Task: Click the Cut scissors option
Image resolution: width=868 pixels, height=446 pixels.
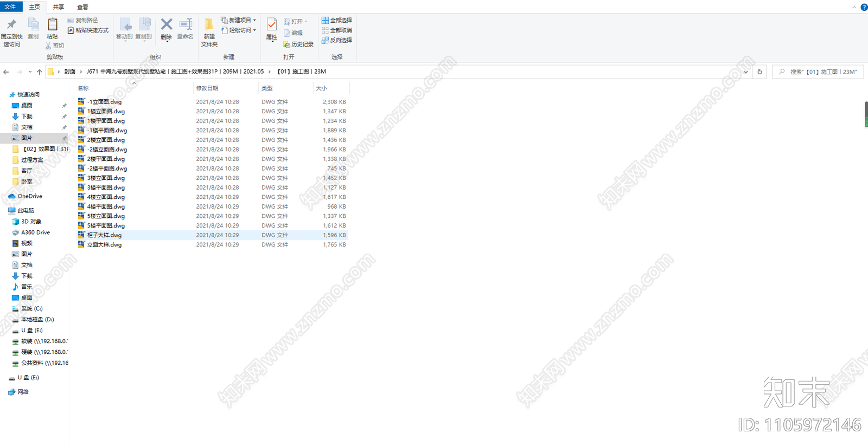Action: [x=55, y=46]
